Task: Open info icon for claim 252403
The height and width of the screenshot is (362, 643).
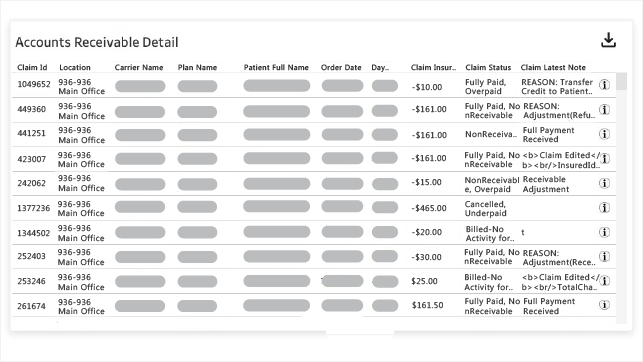Action: click(x=604, y=256)
